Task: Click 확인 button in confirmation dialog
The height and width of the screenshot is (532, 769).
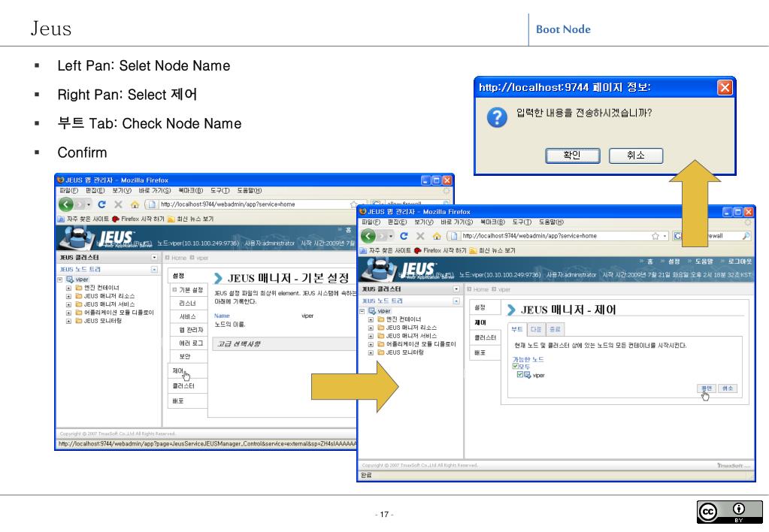Action: (572, 156)
